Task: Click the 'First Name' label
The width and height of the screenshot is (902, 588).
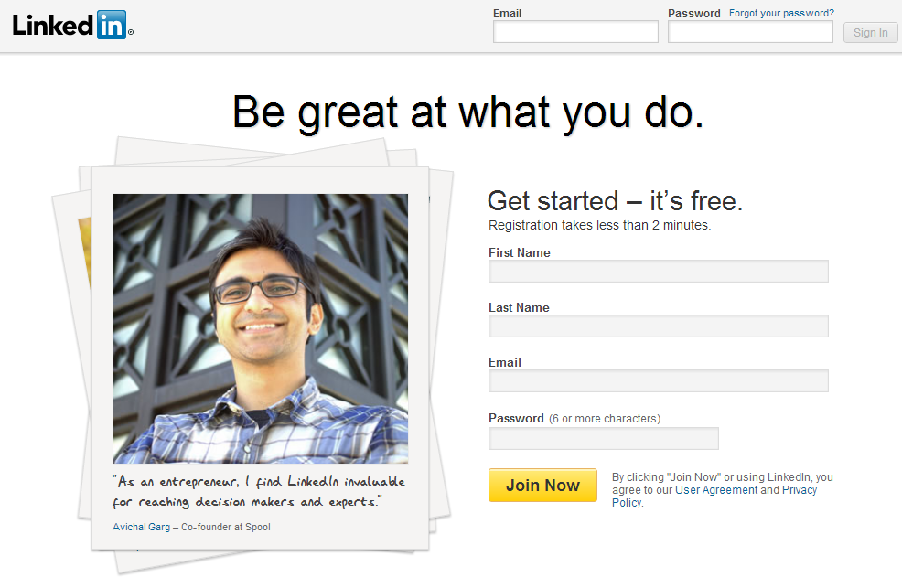Action: [x=520, y=253]
